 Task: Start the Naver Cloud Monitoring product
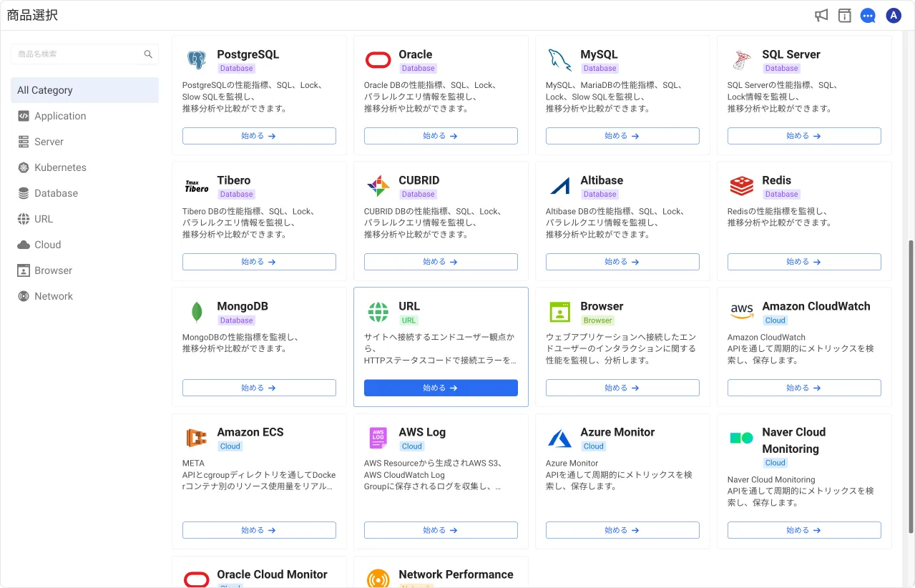(x=804, y=530)
